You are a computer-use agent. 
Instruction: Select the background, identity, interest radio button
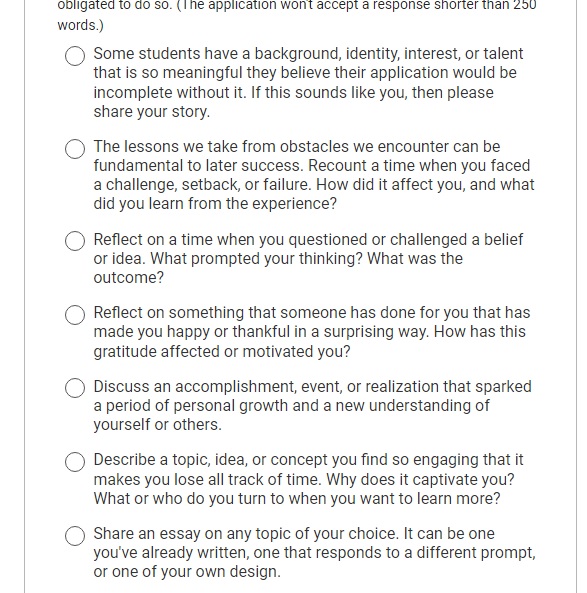coord(75,56)
